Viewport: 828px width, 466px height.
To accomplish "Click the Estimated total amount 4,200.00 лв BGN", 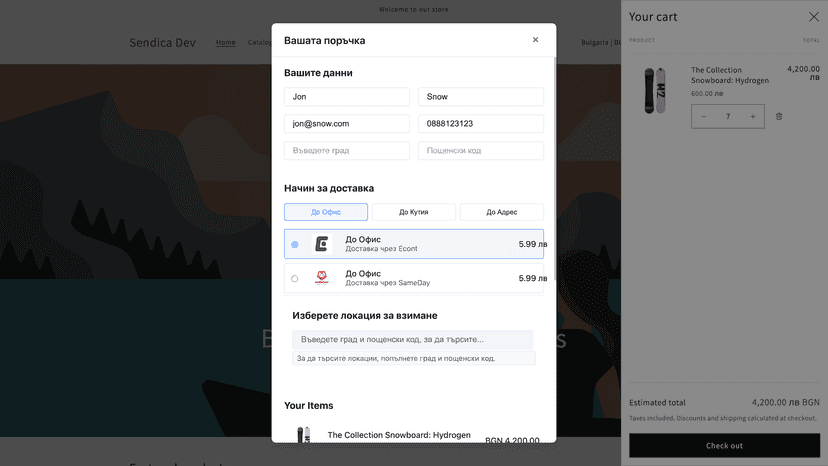I will point(785,402).
